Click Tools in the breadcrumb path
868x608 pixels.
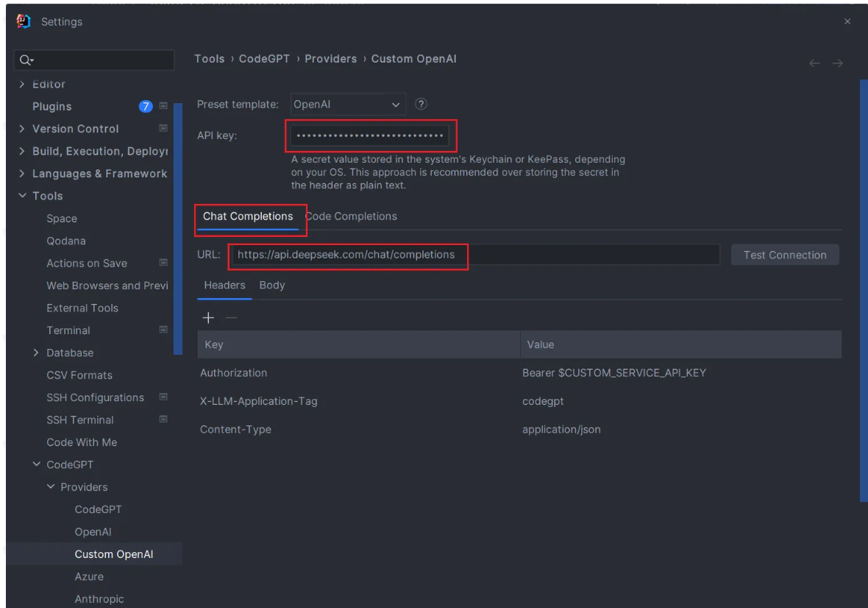209,59
